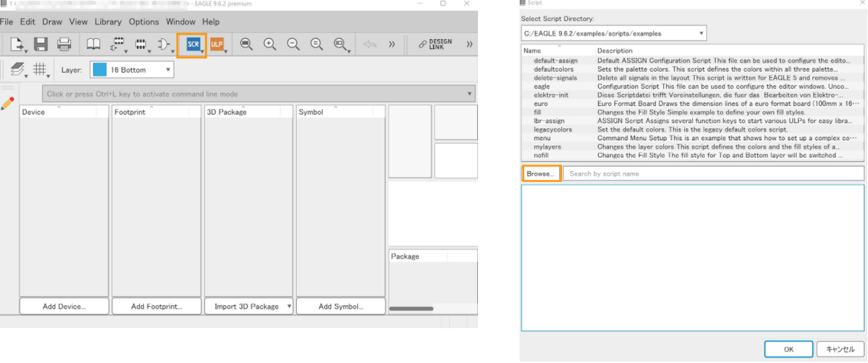The image size is (868, 363).
Task: Click the Search by script name field
Action: tap(714, 174)
